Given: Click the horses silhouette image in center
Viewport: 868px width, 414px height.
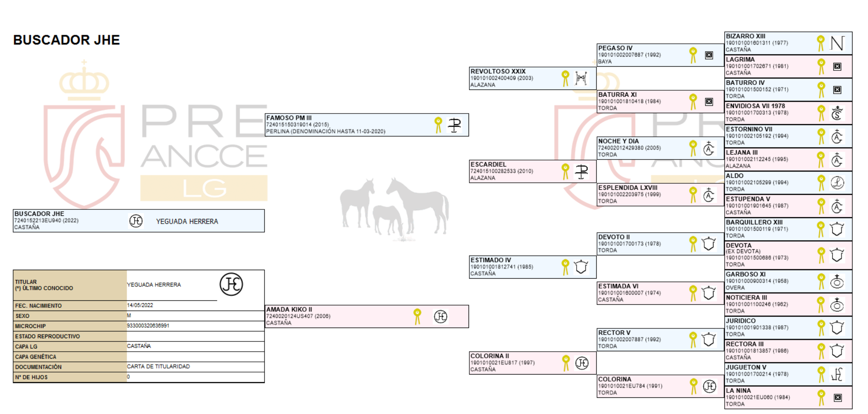Looking at the screenshot, I should click(x=394, y=209).
